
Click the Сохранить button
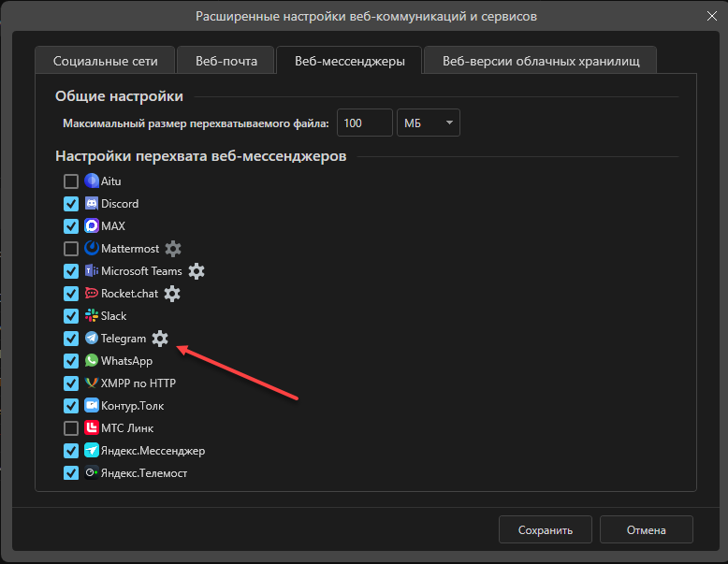pyautogui.click(x=546, y=529)
